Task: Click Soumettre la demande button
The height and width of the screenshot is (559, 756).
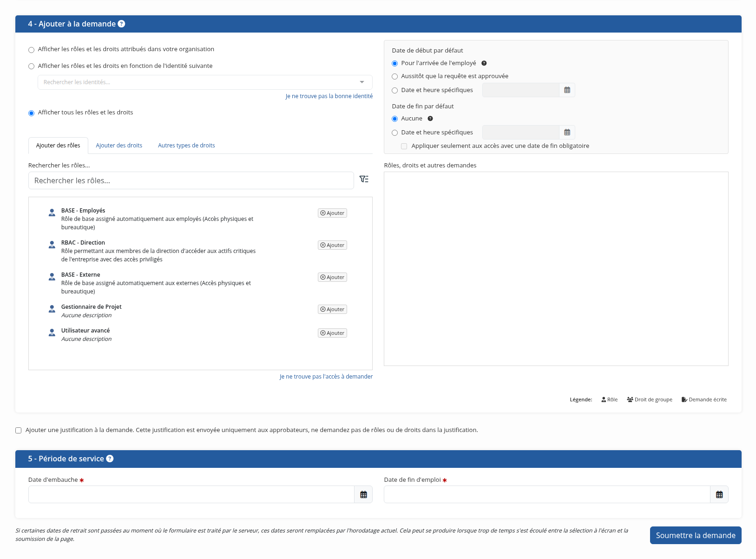Action: (696, 535)
